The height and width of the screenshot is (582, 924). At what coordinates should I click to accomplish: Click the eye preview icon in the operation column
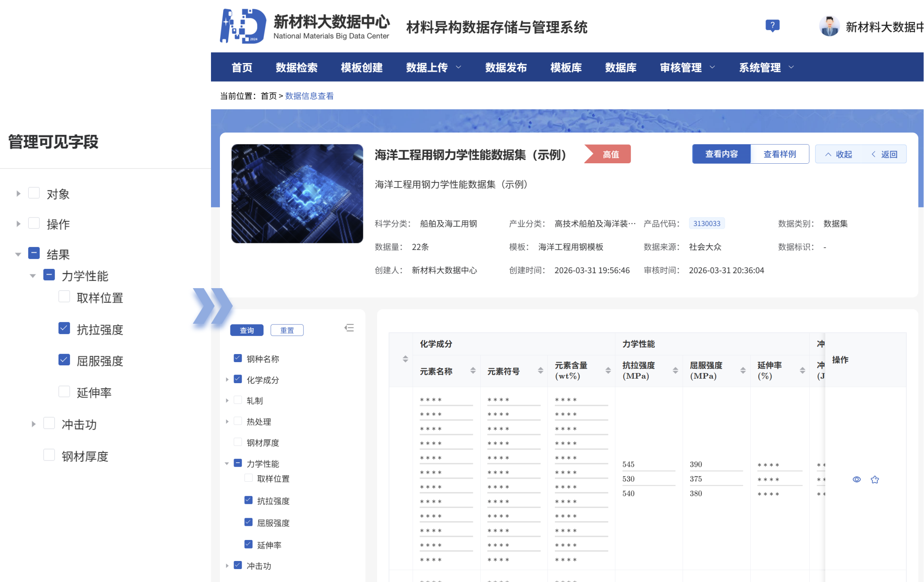(856, 479)
